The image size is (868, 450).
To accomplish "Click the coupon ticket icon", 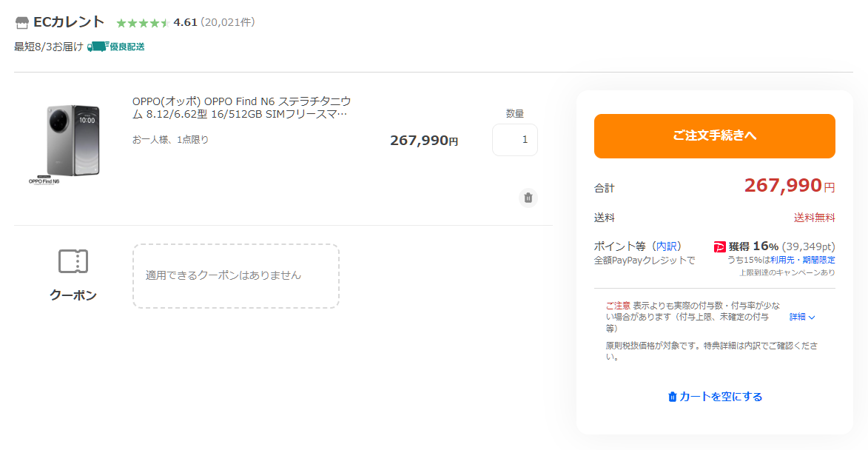I will pyautogui.click(x=73, y=261).
